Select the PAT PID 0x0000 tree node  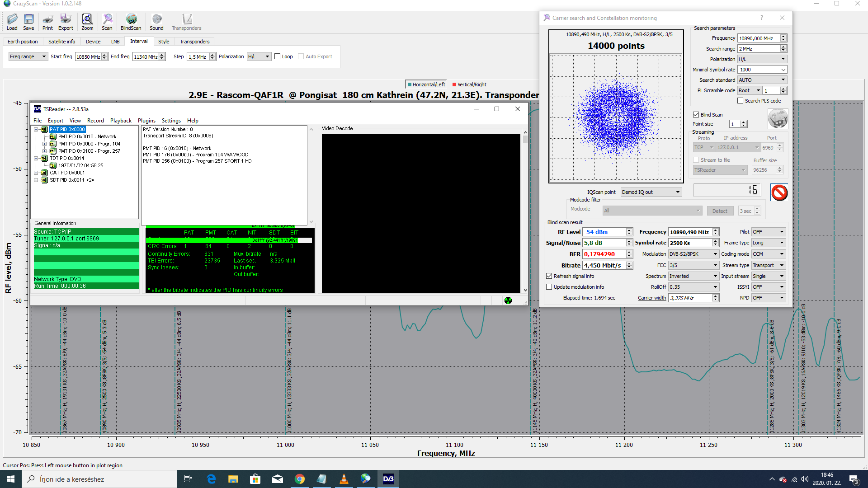tap(67, 129)
